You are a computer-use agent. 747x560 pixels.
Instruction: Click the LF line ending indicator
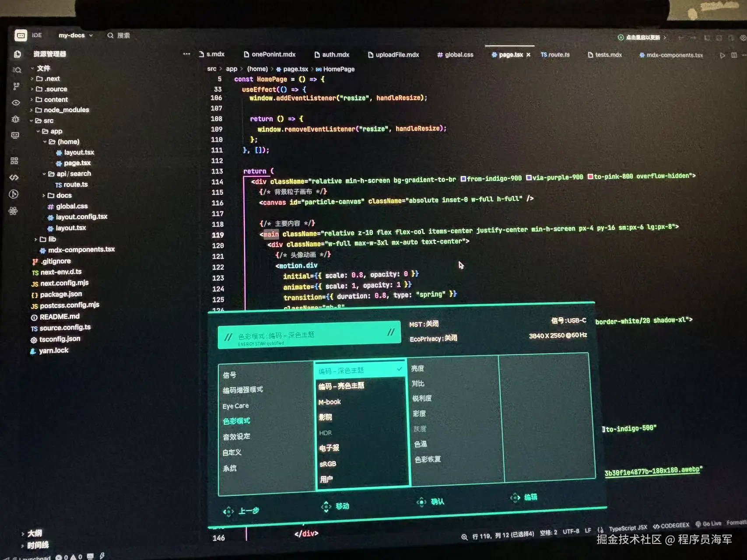click(588, 531)
